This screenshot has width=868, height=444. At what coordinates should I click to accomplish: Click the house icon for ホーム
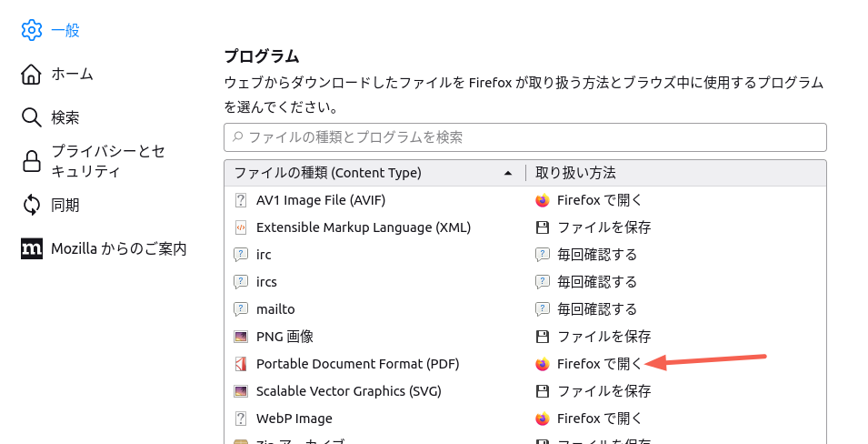[32, 74]
